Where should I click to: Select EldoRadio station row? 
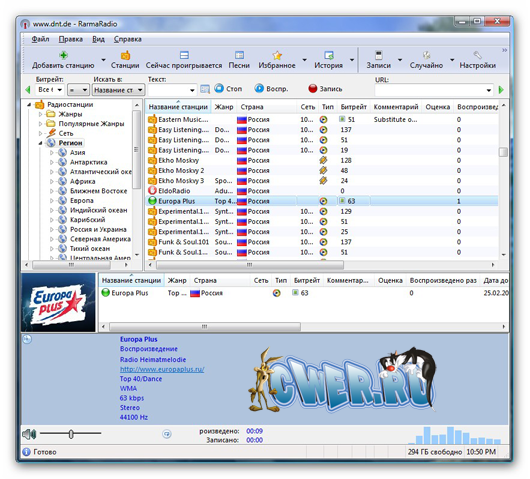click(323, 191)
